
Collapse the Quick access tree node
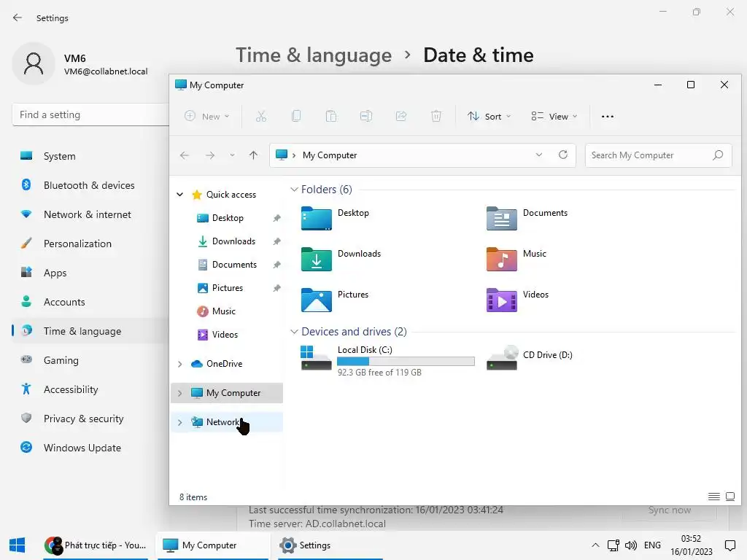point(179,194)
